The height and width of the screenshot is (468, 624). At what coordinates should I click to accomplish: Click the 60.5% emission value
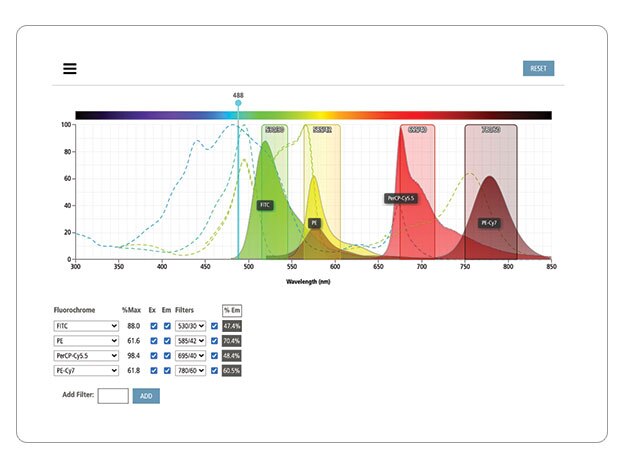pos(232,370)
